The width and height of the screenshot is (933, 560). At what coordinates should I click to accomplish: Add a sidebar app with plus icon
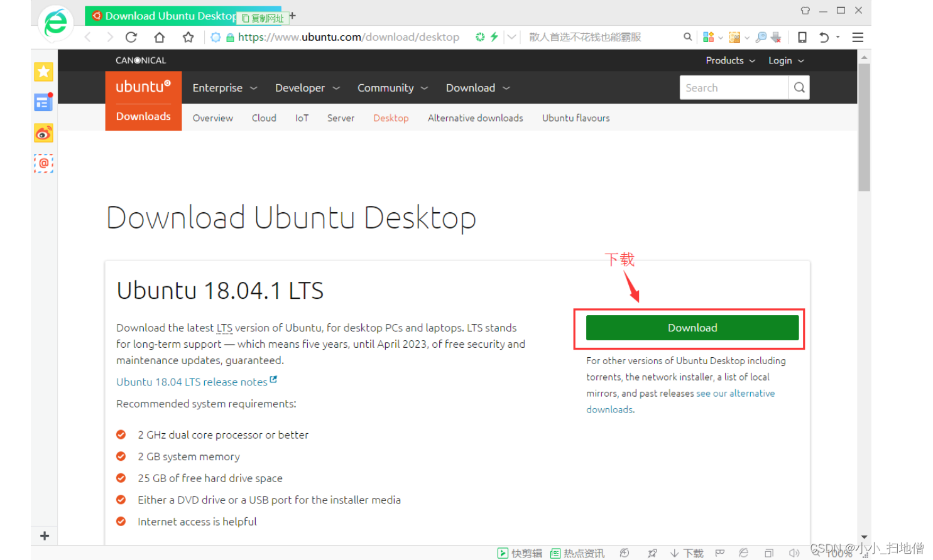pos(44,536)
